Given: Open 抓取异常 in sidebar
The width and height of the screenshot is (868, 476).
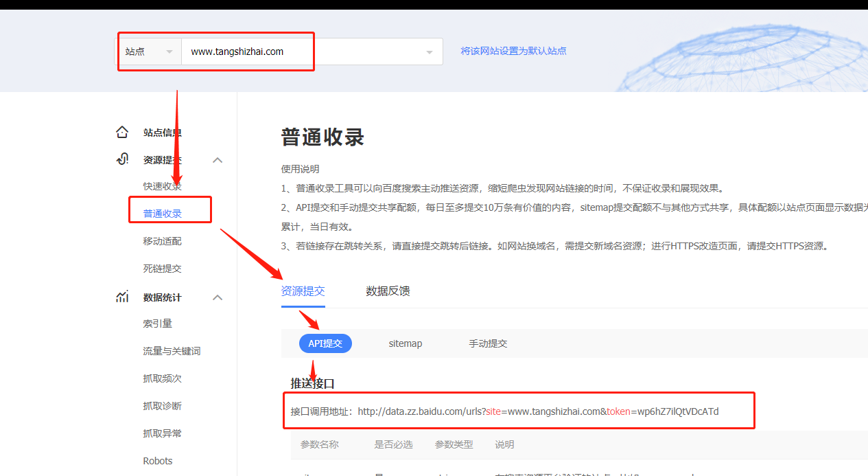Looking at the screenshot, I should click(162, 433).
